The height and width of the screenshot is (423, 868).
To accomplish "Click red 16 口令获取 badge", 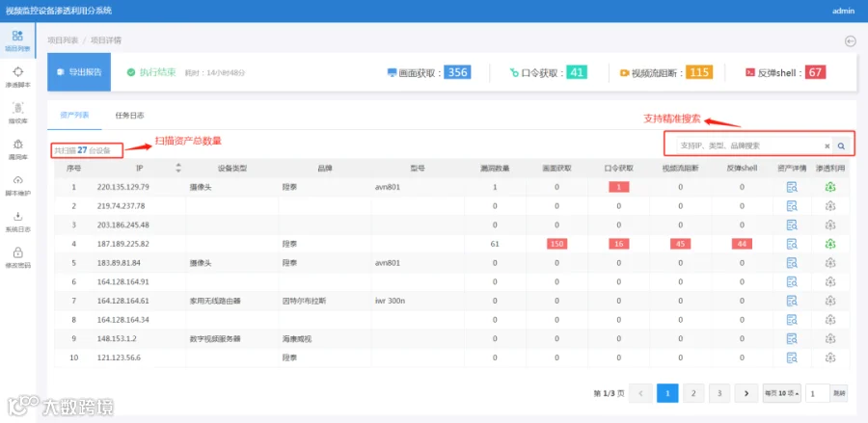I will click(x=619, y=244).
